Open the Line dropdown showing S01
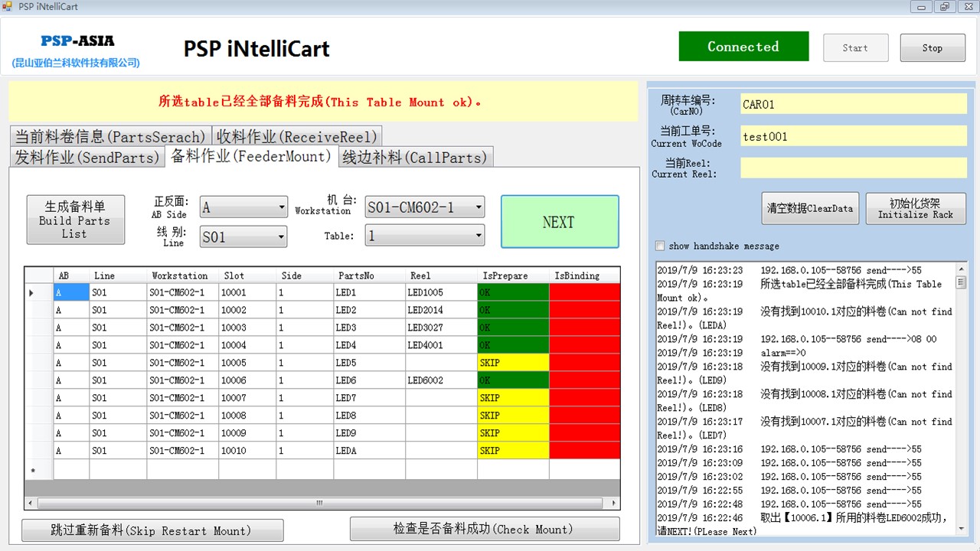 [x=243, y=236]
